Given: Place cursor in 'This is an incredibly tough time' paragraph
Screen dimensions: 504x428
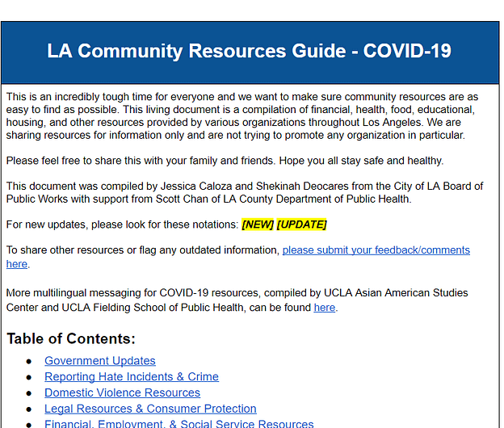Looking at the screenshot, I should coord(242,116).
